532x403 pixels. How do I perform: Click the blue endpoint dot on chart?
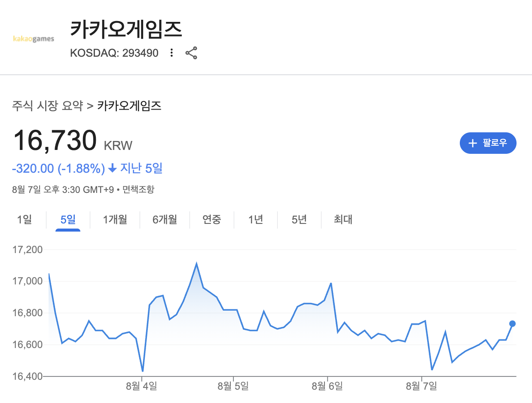point(512,324)
